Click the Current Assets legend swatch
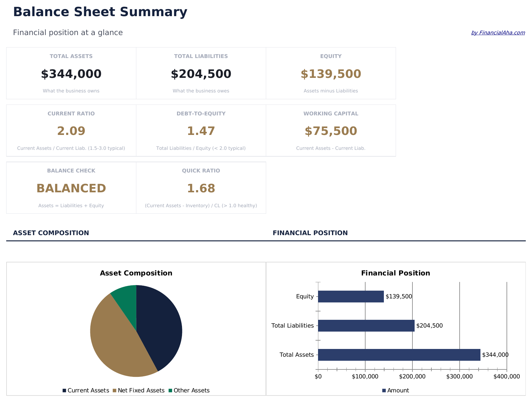This screenshot has width=532, height=402. [64, 391]
